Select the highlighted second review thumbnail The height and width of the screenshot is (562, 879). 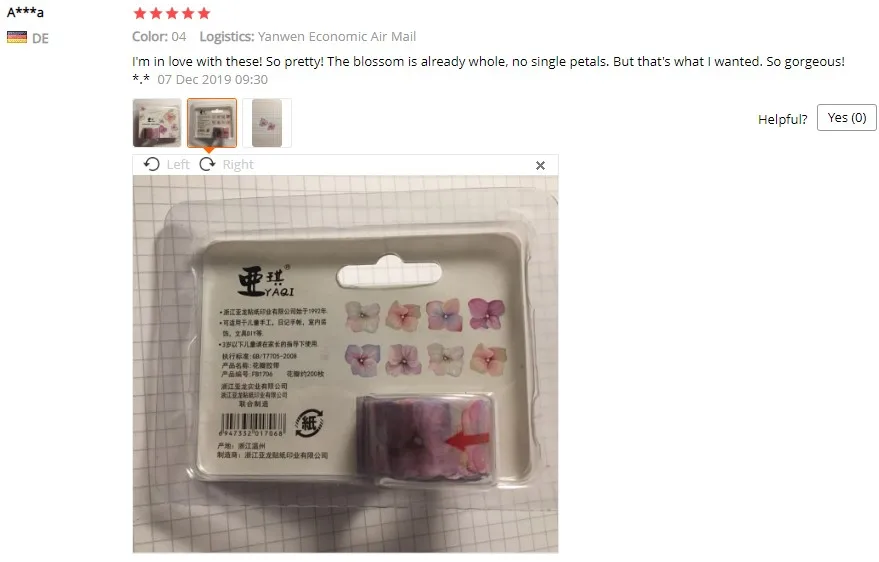(x=212, y=123)
